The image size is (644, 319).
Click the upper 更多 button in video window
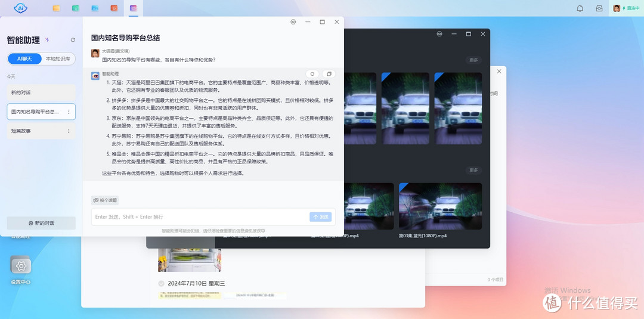coord(473,60)
